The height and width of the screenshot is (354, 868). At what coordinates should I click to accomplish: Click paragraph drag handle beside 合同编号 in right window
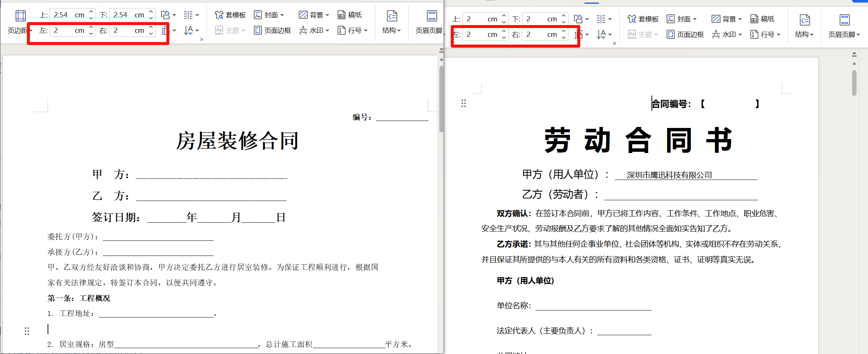(x=464, y=103)
